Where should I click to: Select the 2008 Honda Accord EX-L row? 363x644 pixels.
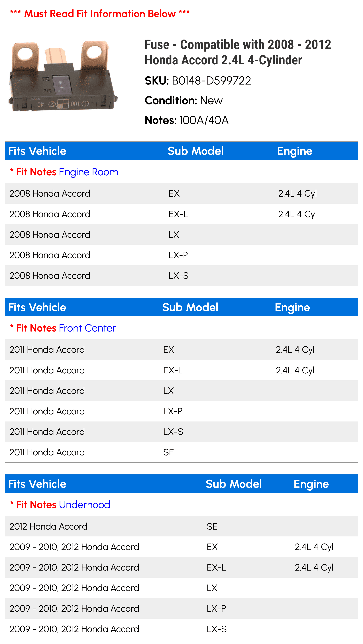tap(181, 214)
